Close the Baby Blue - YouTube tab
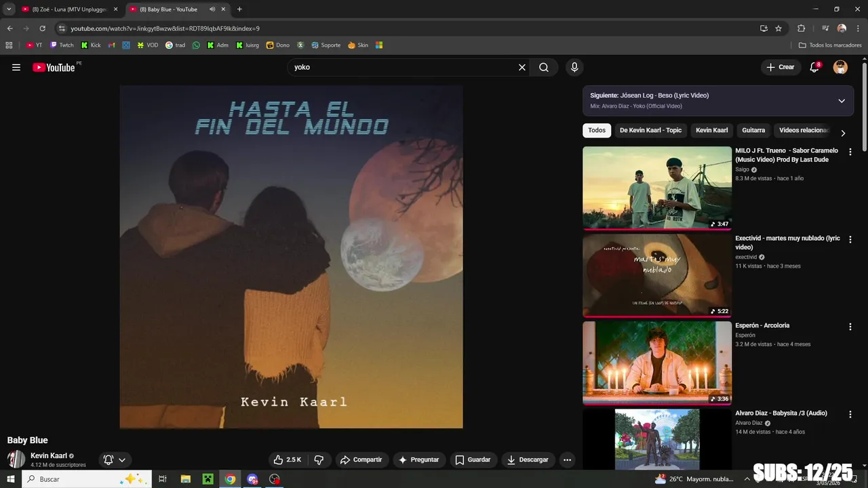 [x=223, y=9]
